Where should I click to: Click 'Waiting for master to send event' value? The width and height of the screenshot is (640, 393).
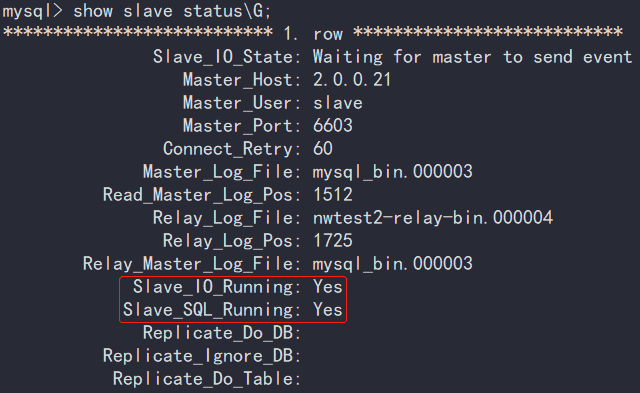472,57
